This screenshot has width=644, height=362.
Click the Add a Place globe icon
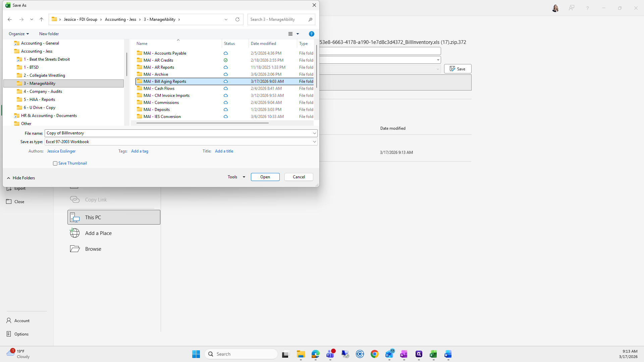coord(75,233)
